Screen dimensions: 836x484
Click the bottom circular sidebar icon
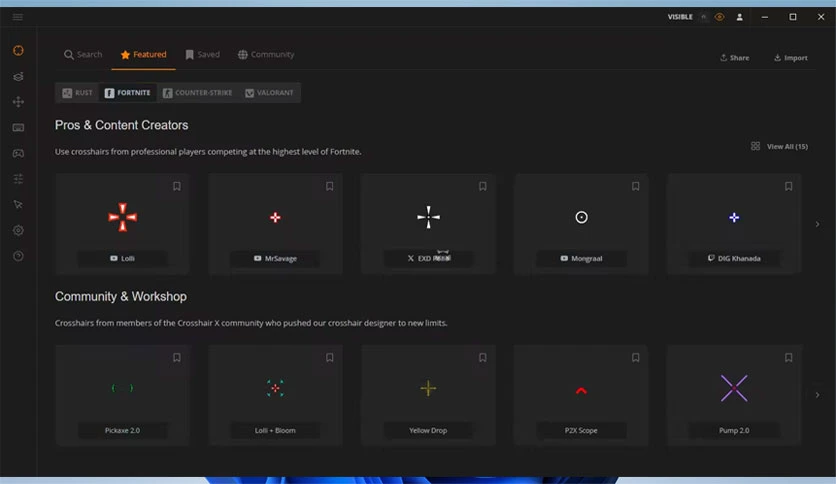click(x=18, y=256)
